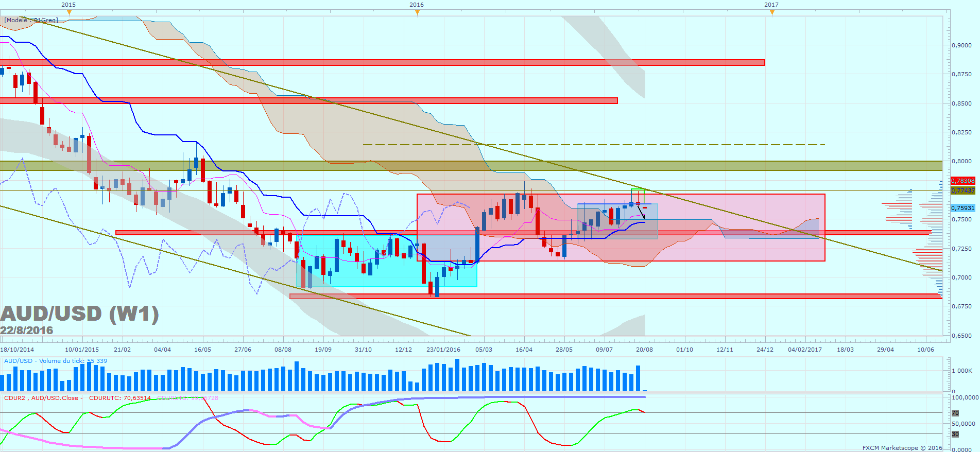The height and width of the screenshot is (452, 980).
Task: Click the 0,6750 price axis label
Action: 962,306
